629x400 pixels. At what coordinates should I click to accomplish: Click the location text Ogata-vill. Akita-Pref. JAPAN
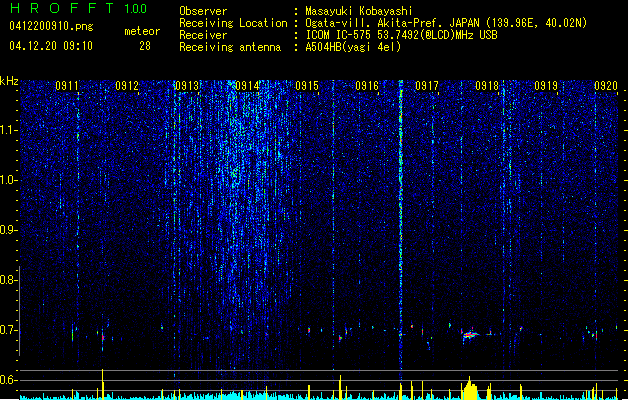[x=392, y=23]
